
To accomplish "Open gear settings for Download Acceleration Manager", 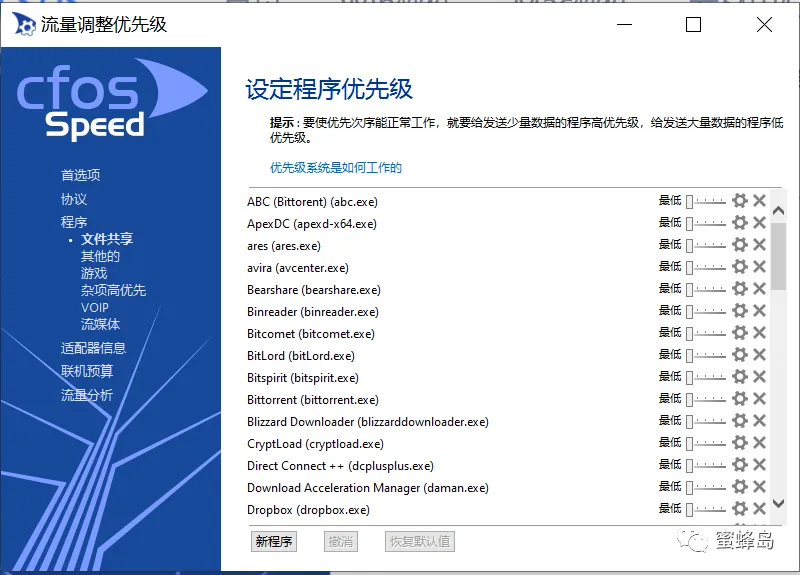I will 740,486.
